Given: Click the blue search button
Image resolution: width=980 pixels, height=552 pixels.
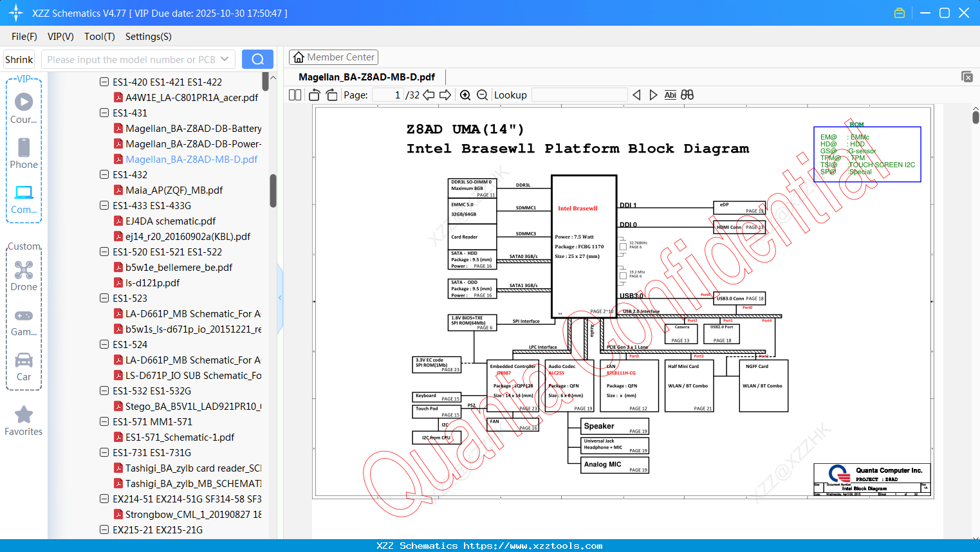Looking at the screenshot, I should click(x=257, y=59).
